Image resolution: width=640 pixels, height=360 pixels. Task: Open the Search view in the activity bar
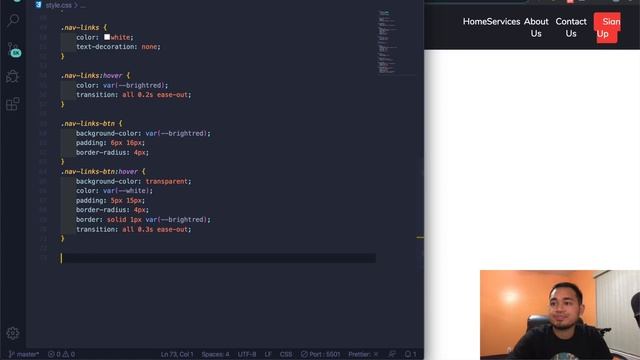(x=13, y=20)
